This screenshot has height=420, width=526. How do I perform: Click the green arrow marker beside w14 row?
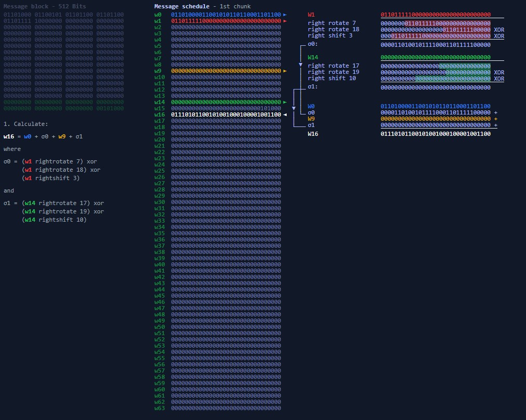point(285,102)
